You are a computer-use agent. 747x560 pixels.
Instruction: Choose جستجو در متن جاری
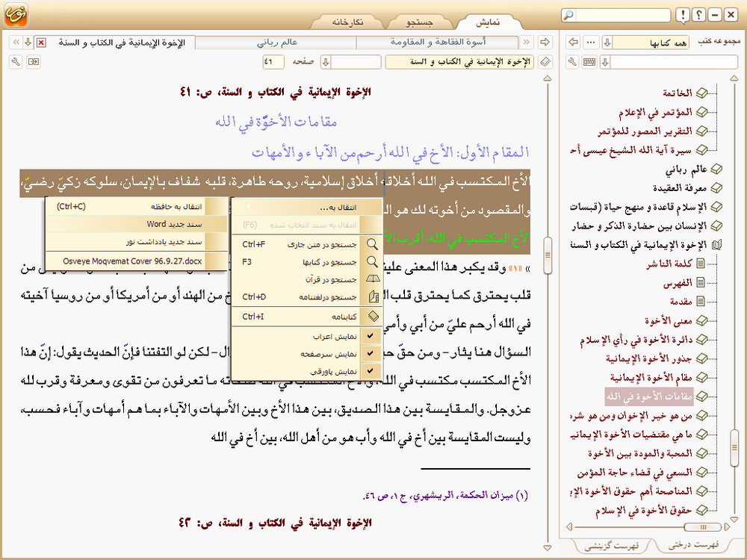click(307, 244)
